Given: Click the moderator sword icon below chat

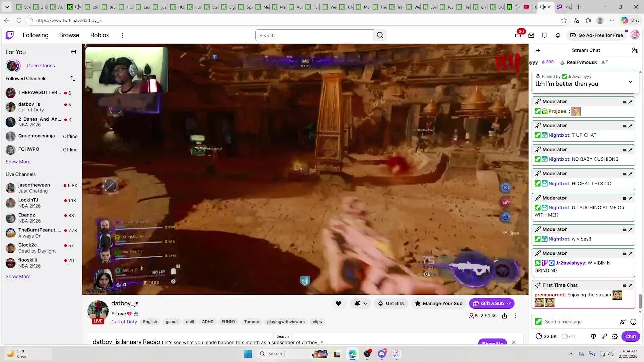Looking at the screenshot, I should coord(604,336).
